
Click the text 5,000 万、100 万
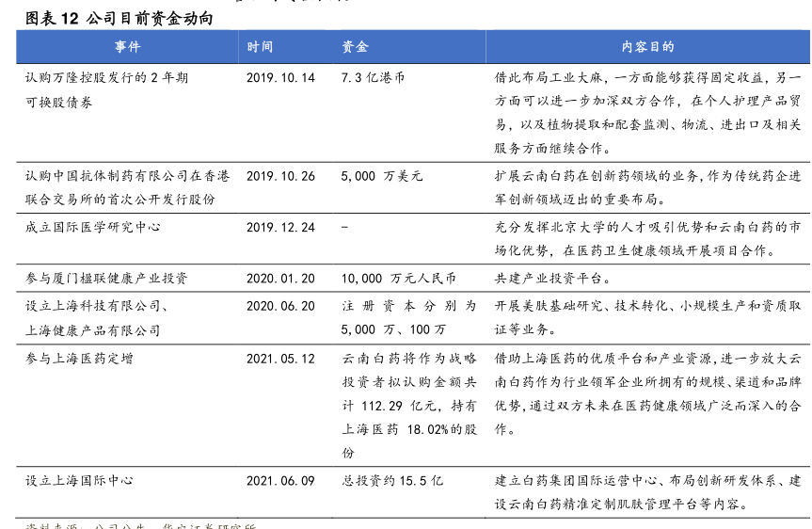point(393,329)
